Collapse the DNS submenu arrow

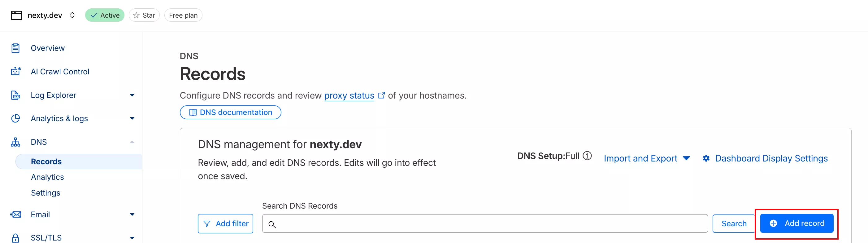132,142
